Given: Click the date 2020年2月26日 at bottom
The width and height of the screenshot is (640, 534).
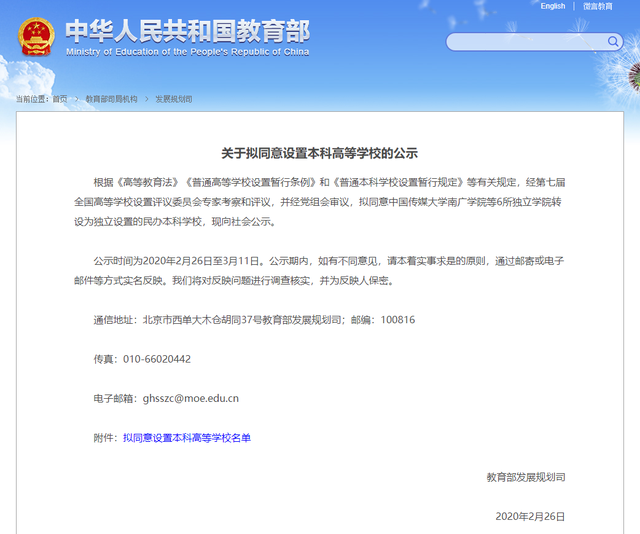Looking at the screenshot, I should click(530, 516).
